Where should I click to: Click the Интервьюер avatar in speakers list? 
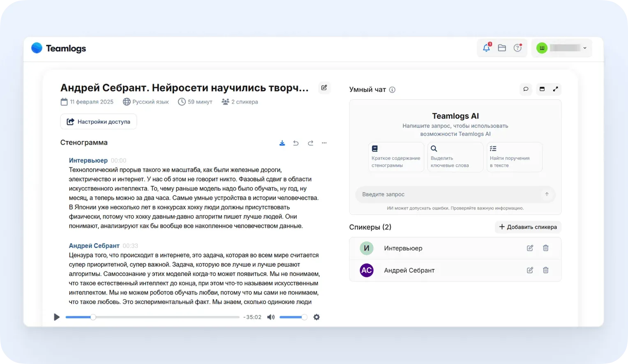pos(367,248)
